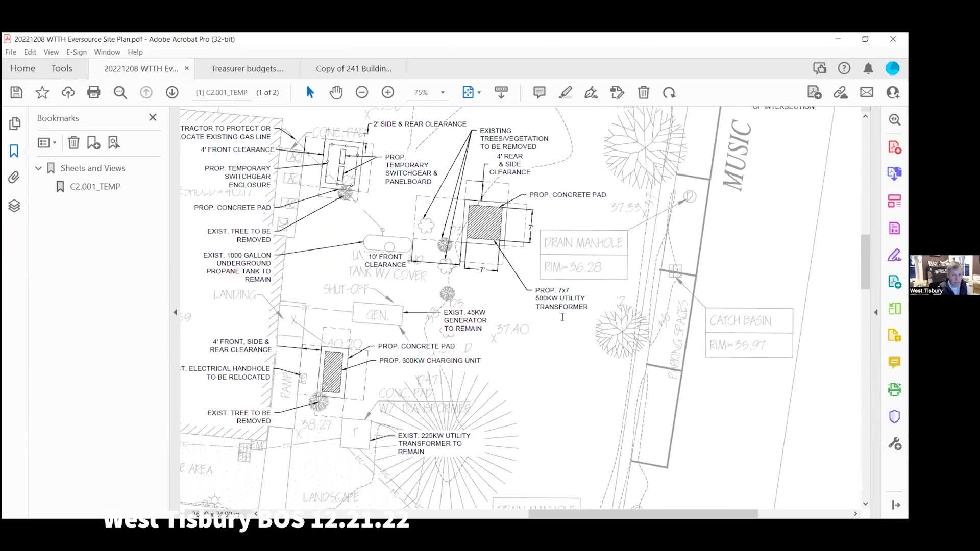
Task: Click the horizontal scrollbar thumb
Action: pyautogui.click(x=643, y=514)
